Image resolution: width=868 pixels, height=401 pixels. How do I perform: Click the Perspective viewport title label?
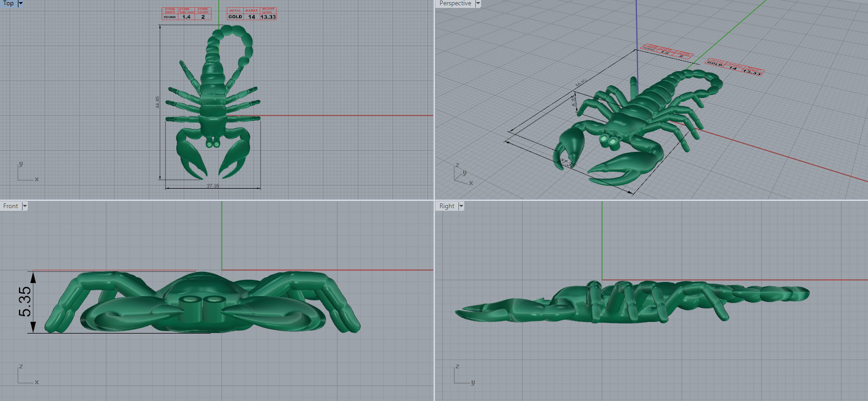tap(455, 3)
